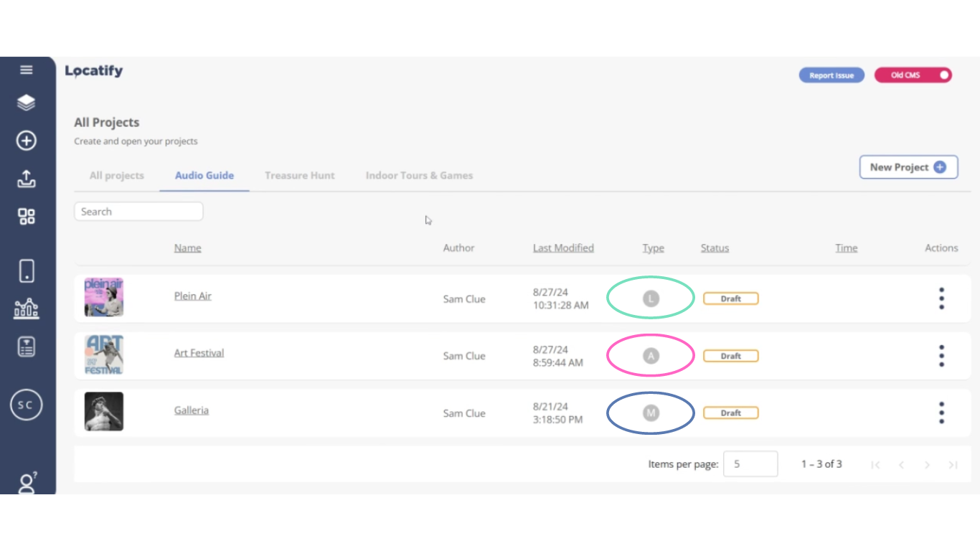Click the Art Festival project thumbnail

[104, 354]
